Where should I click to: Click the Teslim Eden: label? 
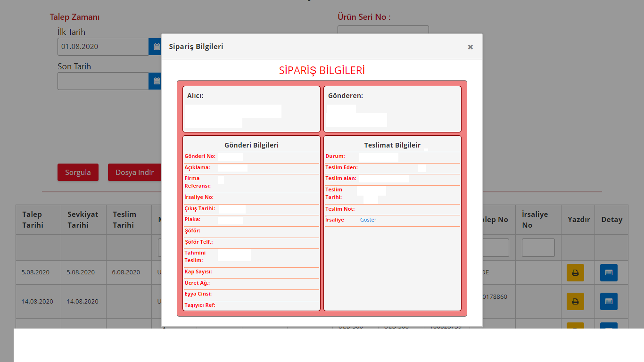pos(341,167)
